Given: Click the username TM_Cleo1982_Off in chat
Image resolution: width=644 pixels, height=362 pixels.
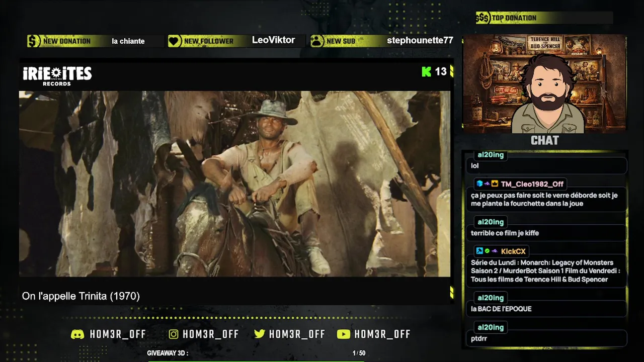Looking at the screenshot, I should pyautogui.click(x=532, y=184).
